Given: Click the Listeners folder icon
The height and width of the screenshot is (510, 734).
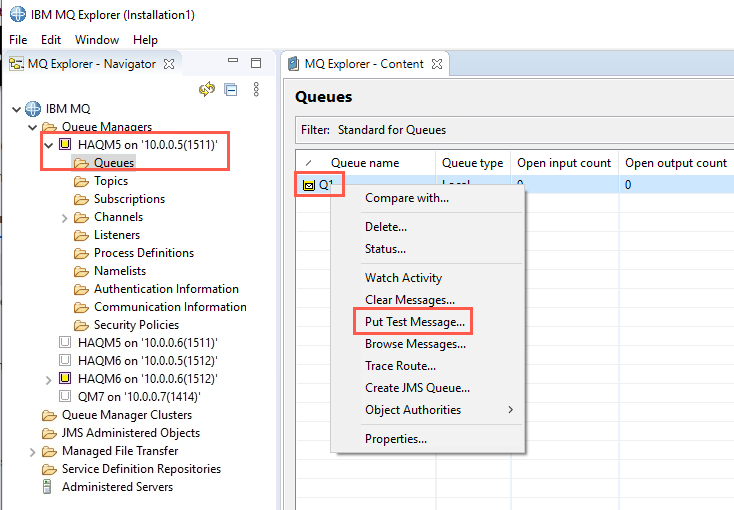Looking at the screenshot, I should [x=81, y=235].
